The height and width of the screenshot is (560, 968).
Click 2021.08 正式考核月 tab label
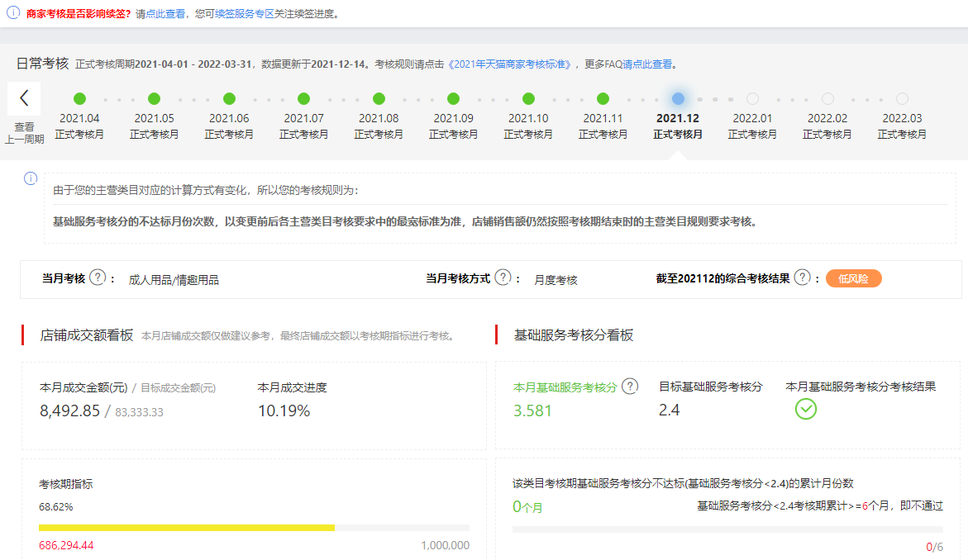(x=379, y=126)
